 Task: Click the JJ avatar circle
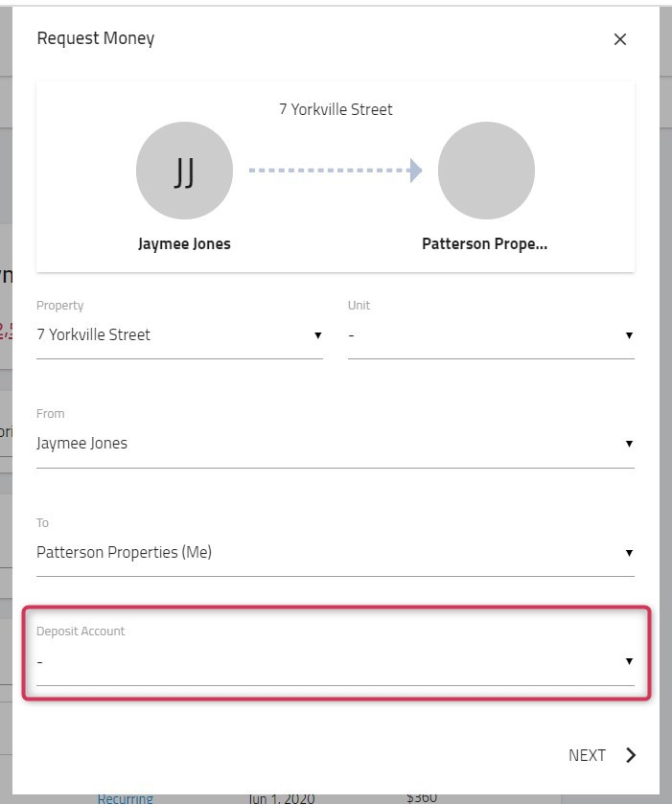pyautogui.click(x=184, y=171)
